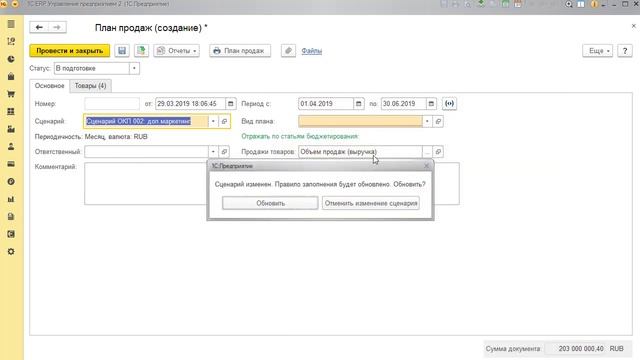Open the Вид плана item form
Screen dimensions: 640x360
438,121
